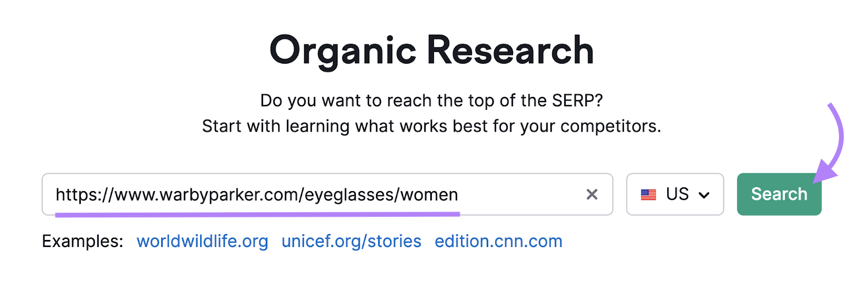Clear the URL field with the X icon

[x=592, y=194]
